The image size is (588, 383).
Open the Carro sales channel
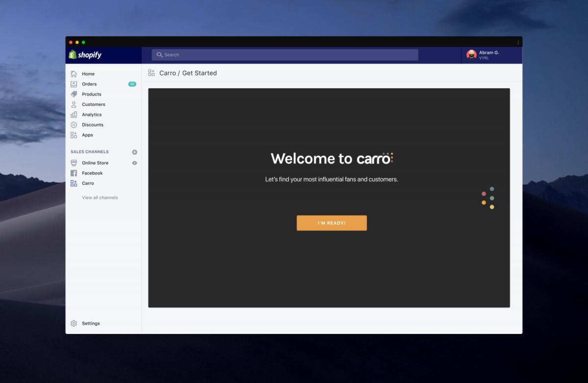[x=88, y=183]
